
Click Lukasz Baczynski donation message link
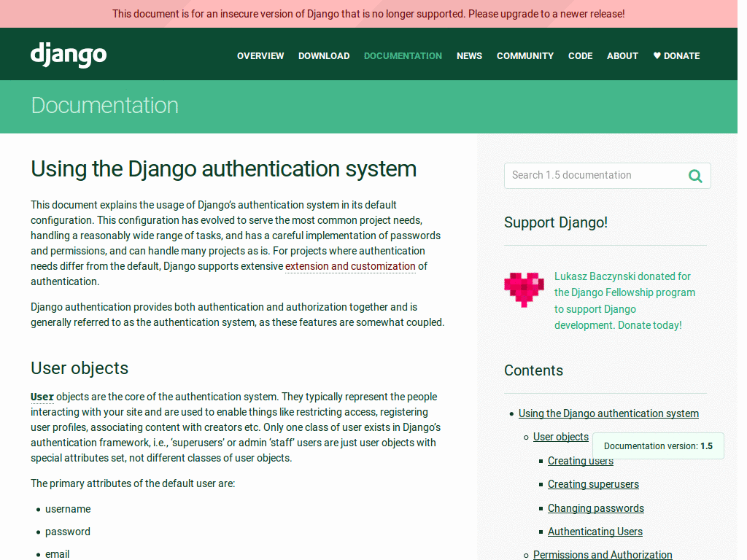[x=624, y=300]
